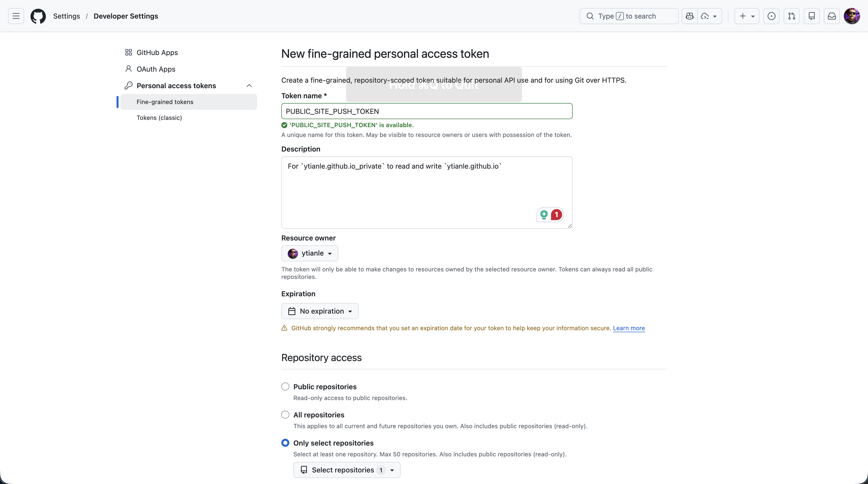Viewport: 868px width, 484px height.
Task: Click Personal access tokens in sidebar
Action: (x=176, y=86)
